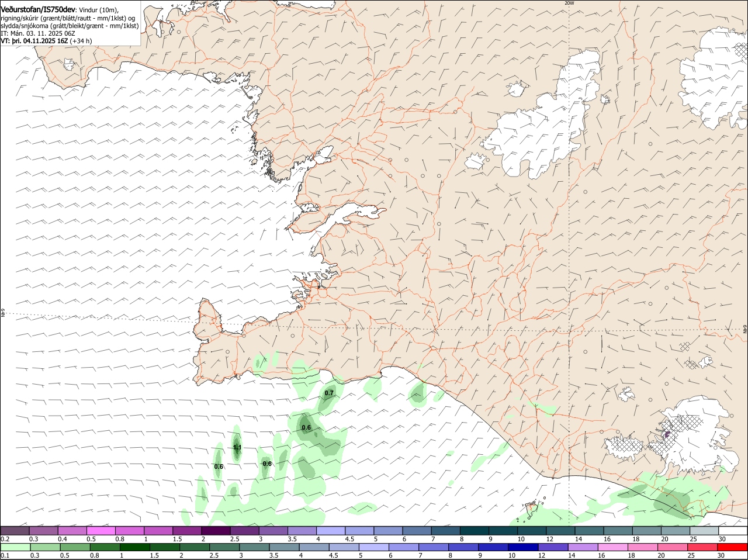Click the '0.2' label in the snow legend
The image size is (748, 560).
(x=5, y=539)
